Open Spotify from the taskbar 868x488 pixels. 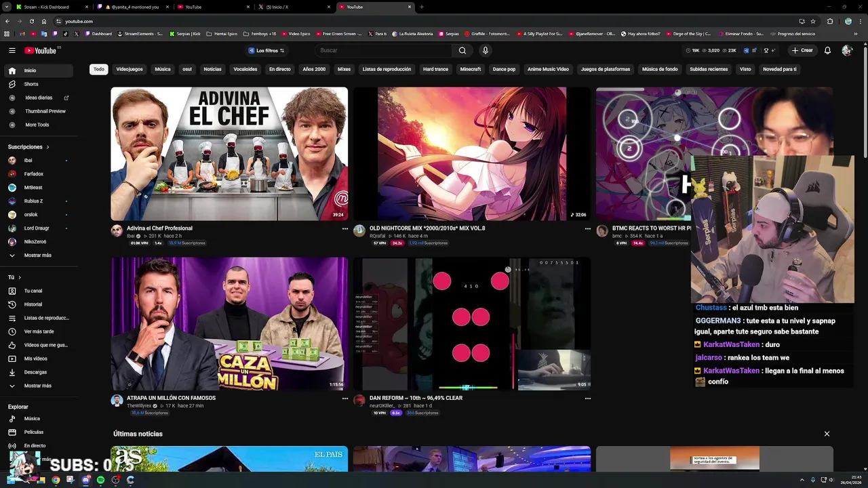tap(100, 480)
